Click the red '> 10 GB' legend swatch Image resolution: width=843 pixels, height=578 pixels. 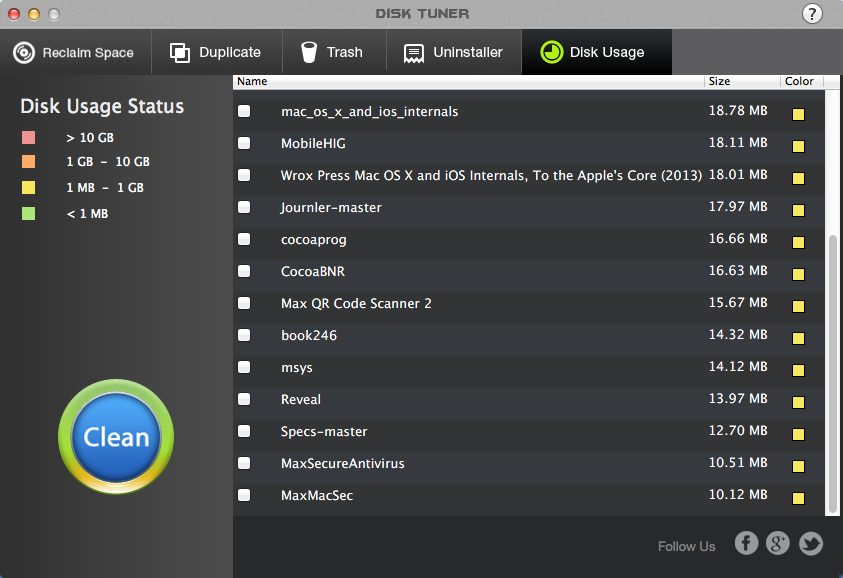click(x=28, y=138)
